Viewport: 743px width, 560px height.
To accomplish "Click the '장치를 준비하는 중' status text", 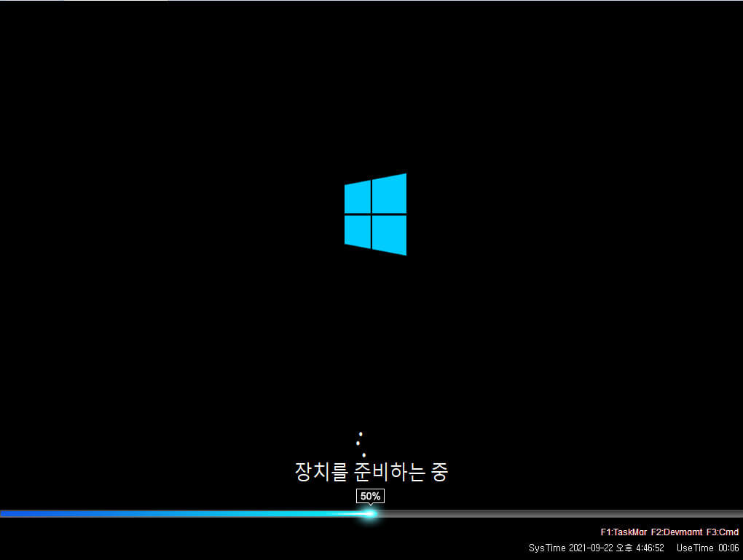I will [371, 472].
